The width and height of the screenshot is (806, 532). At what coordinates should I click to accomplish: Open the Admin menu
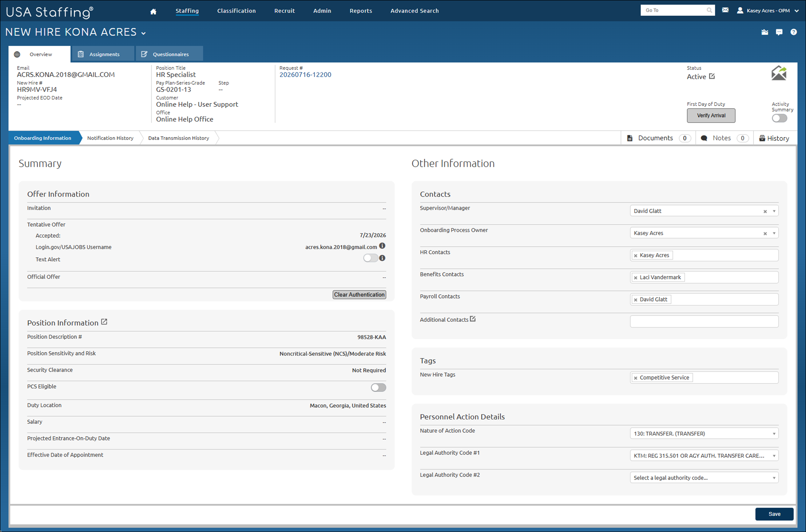[x=322, y=11]
